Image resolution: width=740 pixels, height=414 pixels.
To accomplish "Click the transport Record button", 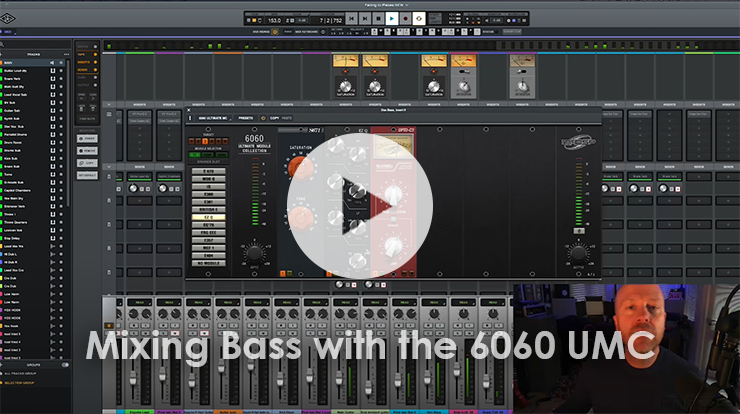I will click(x=405, y=18).
